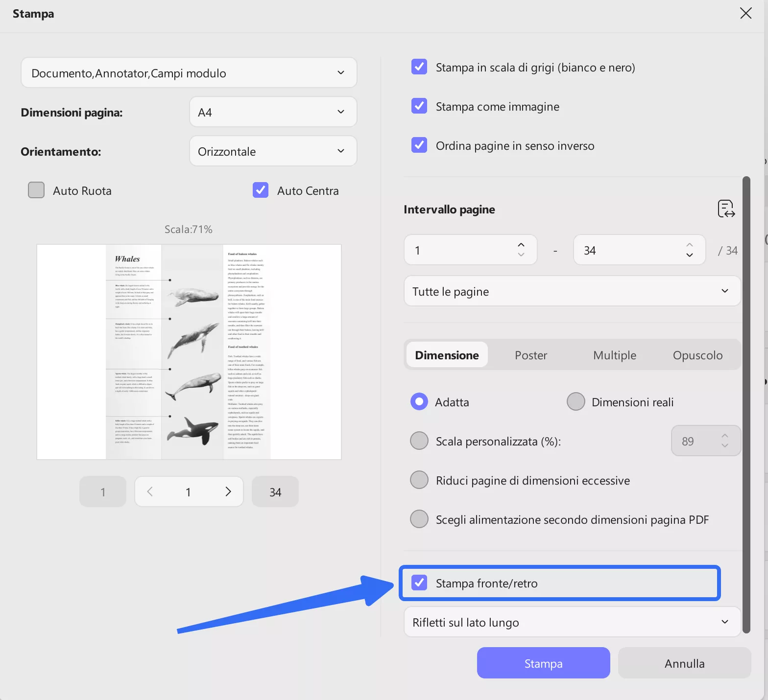
Task: Open the Dimensioni pagina A4 dropdown
Action: point(273,112)
